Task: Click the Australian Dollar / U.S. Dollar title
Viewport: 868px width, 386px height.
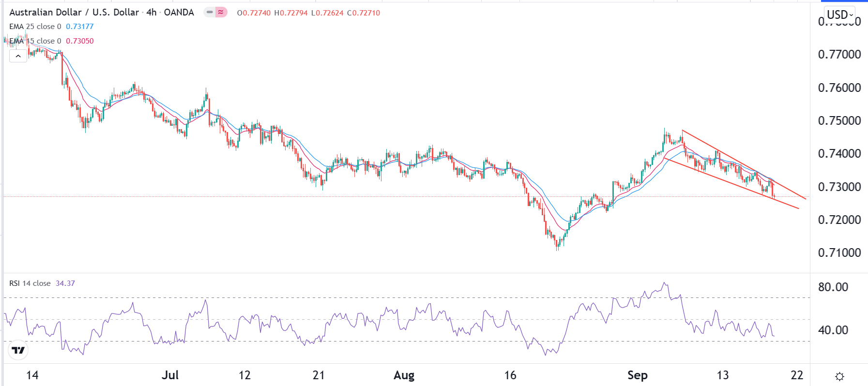Action: pos(74,13)
